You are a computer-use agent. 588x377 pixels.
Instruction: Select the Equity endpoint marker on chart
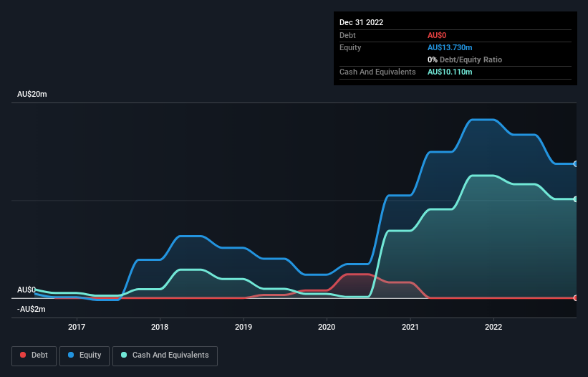[576, 164]
